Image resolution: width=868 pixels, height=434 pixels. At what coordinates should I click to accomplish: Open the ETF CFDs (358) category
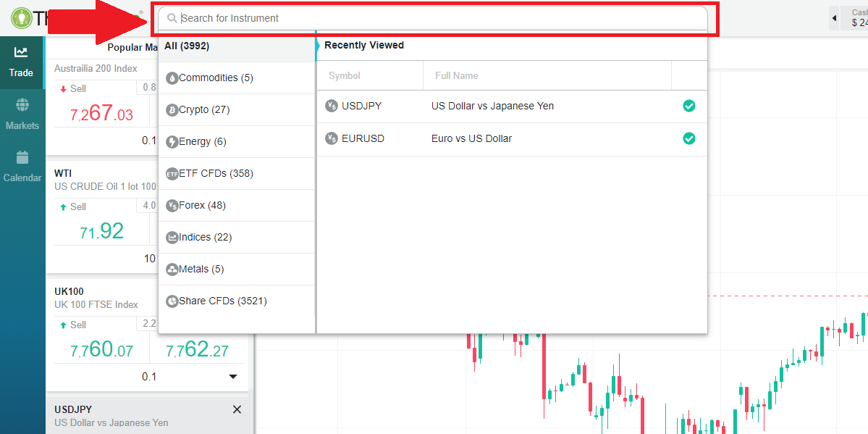point(237,173)
